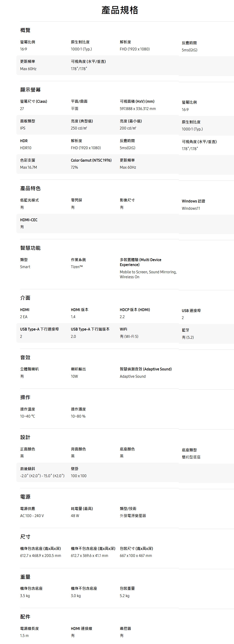Select the 概覽 section heading
Image resolution: width=234 pixels, height=644 pixels.
[25, 30]
